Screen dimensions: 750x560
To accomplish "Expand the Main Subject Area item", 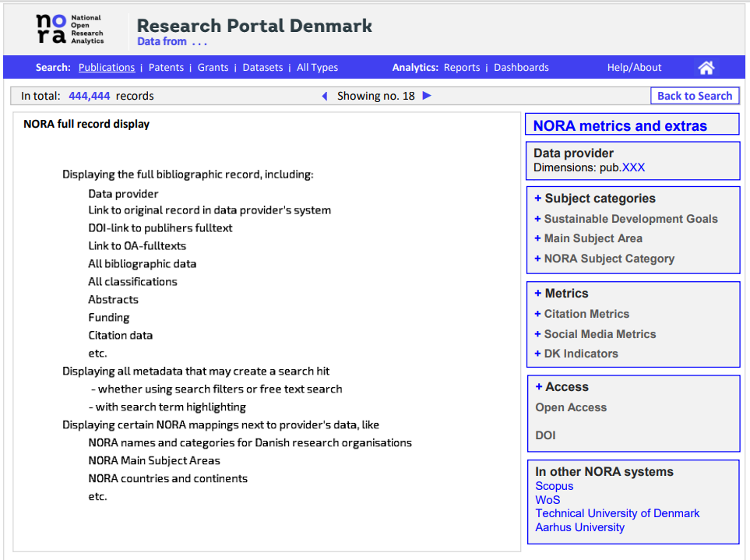I will [538, 239].
